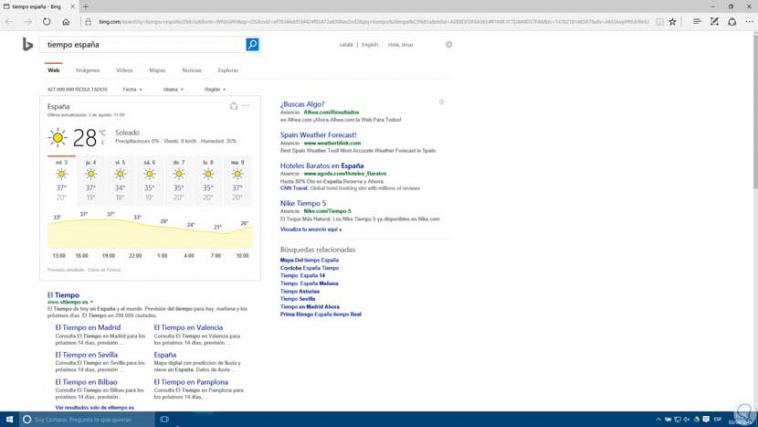Click inside the Bing search box
The height and width of the screenshot is (427, 758).
(x=145, y=44)
